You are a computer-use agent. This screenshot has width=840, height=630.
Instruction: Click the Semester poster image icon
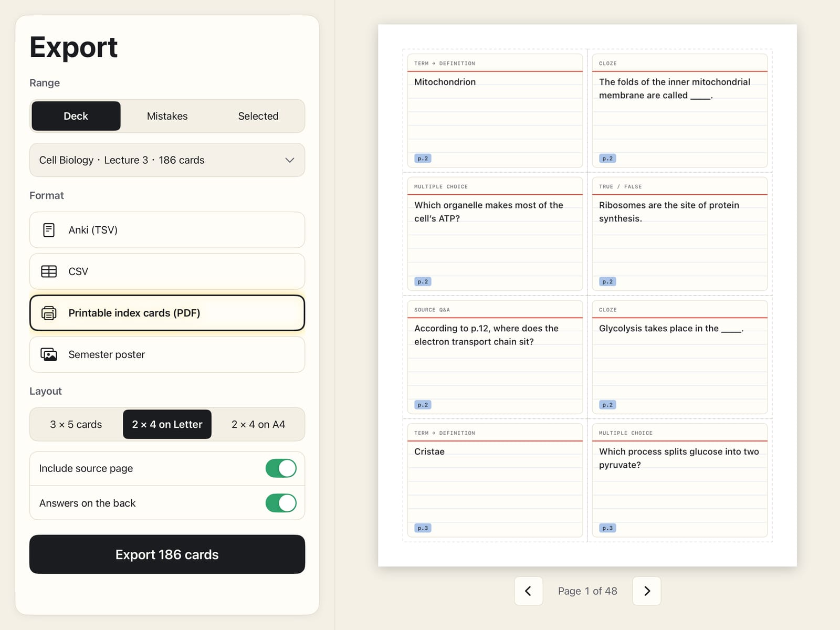pyautogui.click(x=49, y=354)
